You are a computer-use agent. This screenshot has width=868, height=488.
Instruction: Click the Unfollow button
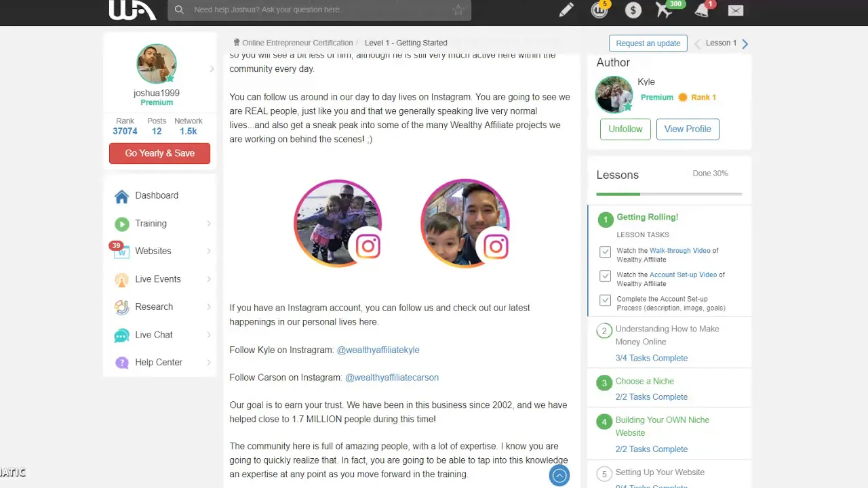[625, 129]
